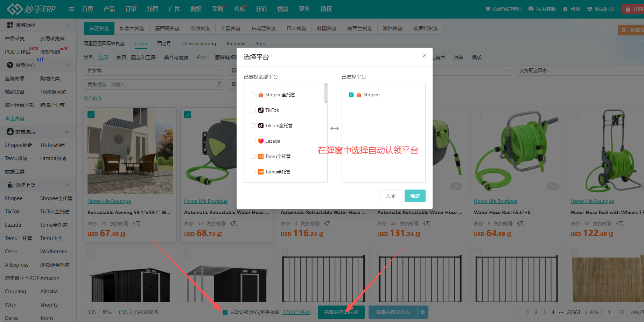Click the 妙手ERP logo
This screenshot has width=644, height=322.
31,9
